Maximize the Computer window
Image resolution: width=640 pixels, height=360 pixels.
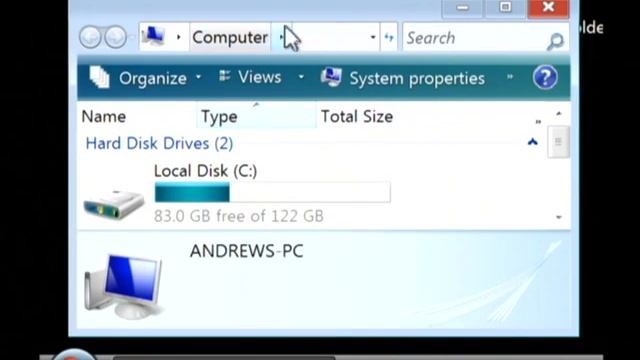pos(505,8)
